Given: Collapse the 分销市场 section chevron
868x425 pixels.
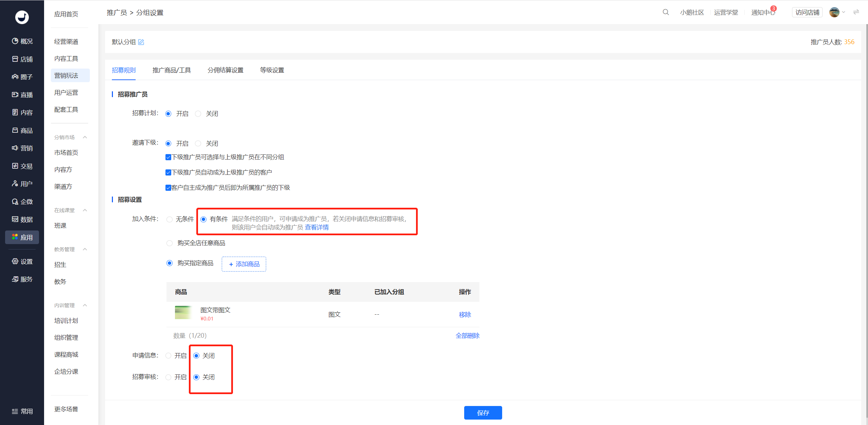Looking at the screenshot, I should [x=85, y=137].
